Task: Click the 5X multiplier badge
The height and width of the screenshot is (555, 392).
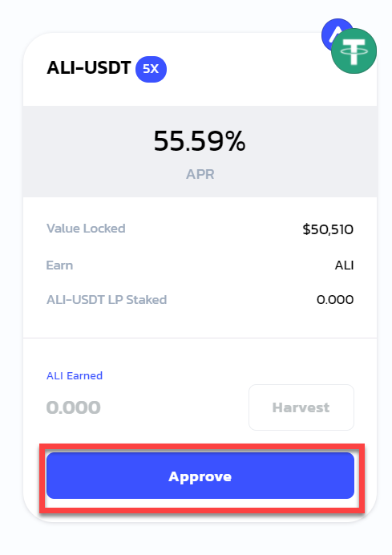Action: coord(151,69)
